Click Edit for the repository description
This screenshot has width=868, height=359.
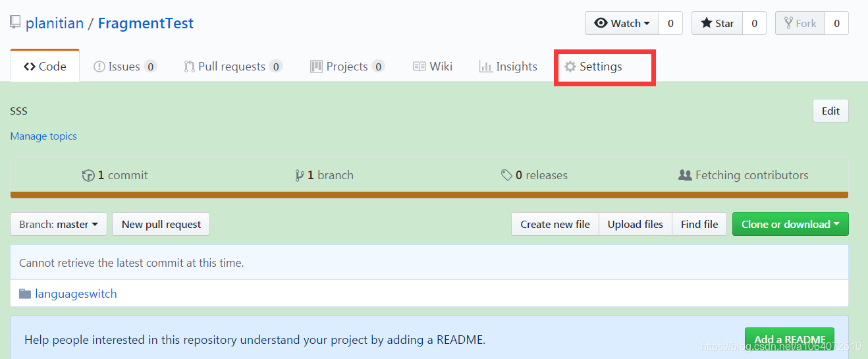(x=830, y=111)
